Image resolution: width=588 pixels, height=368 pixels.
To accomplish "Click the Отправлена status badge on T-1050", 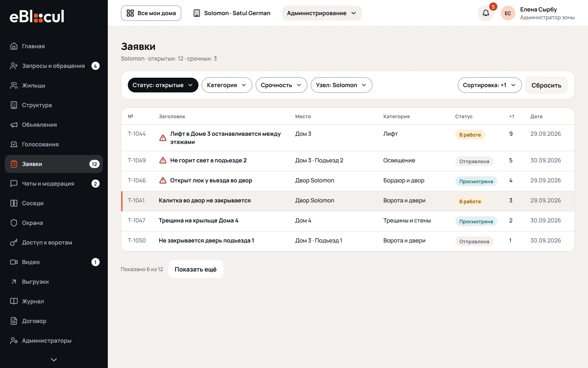I will 474,241.
